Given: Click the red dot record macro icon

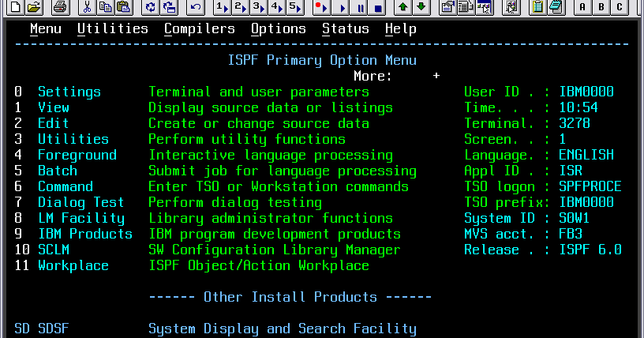Looking at the screenshot, I should 320,6.
